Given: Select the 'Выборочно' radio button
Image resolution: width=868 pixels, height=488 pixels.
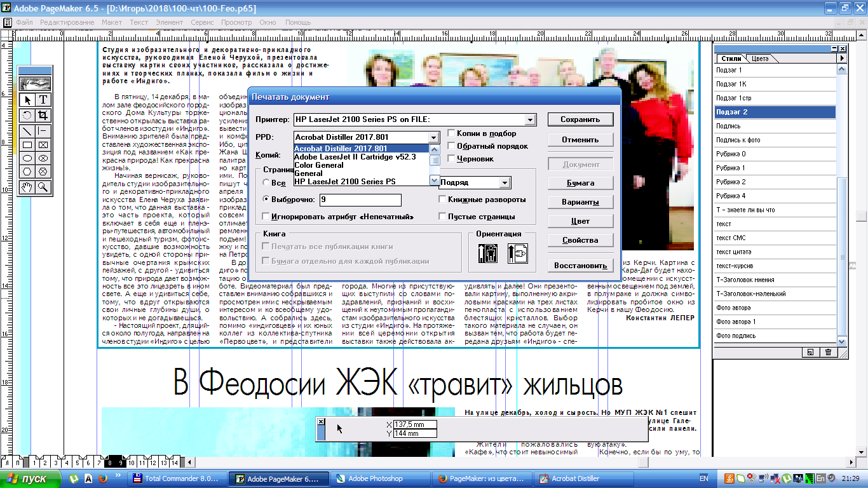Looking at the screenshot, I should pos(266,200).
